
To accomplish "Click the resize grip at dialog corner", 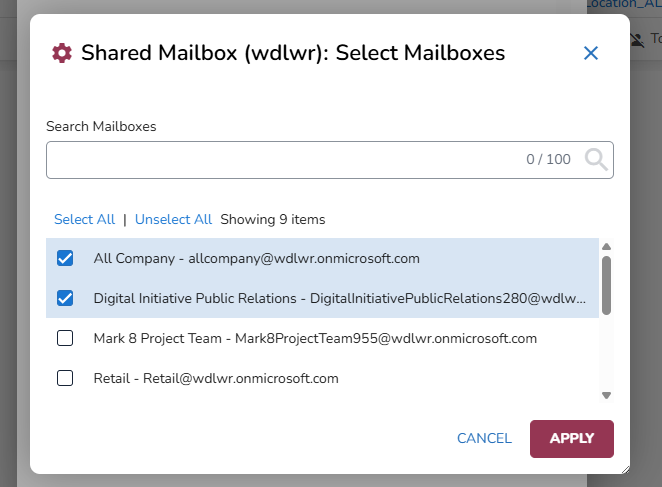I will 624,468.
